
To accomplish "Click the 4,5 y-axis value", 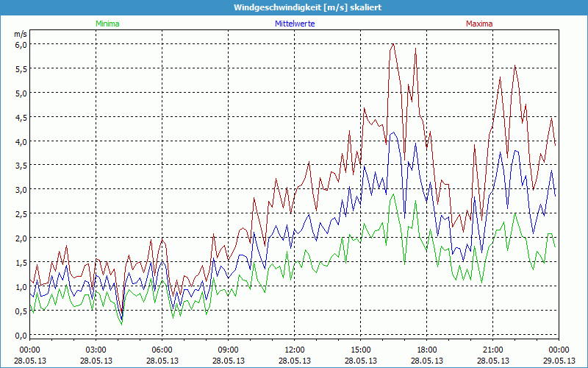I will [21, 117].
